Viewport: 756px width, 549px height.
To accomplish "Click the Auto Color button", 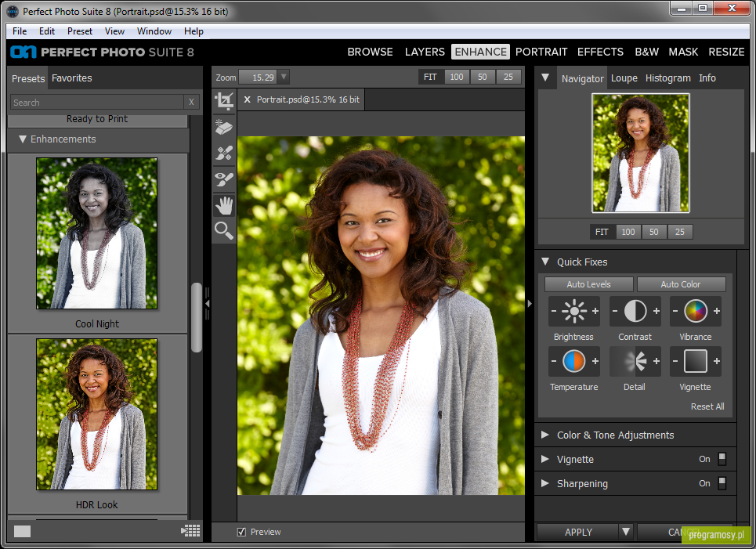I will (681, 284).
